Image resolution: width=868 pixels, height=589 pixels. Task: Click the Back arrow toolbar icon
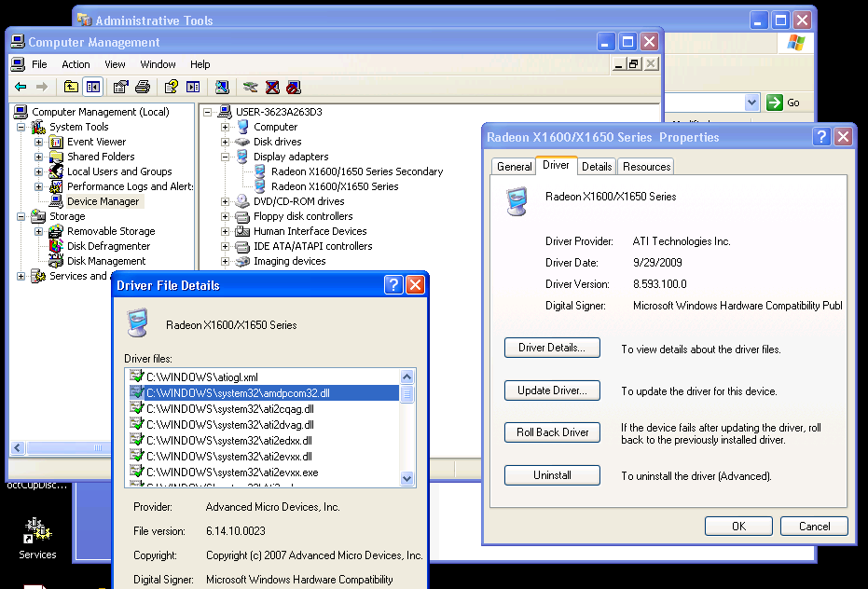[21, 87]
